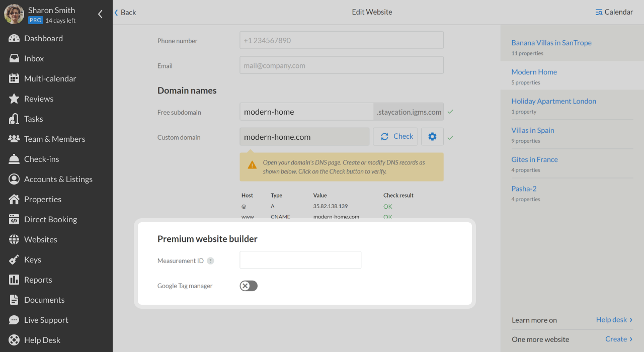Open the Calendar link at top right
Image resolution: width=644 pixels, height=352 pixels.
point(614,12)
